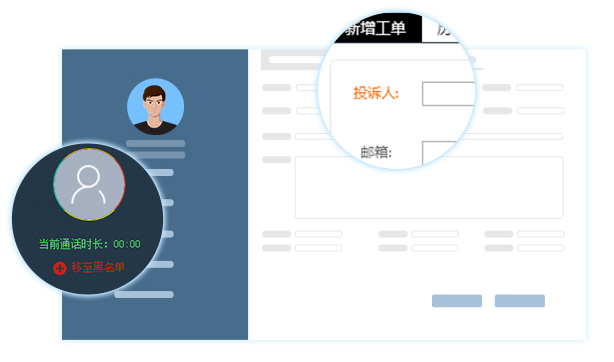Click the white bar inside the gray header strip

(x=298, y=60)
